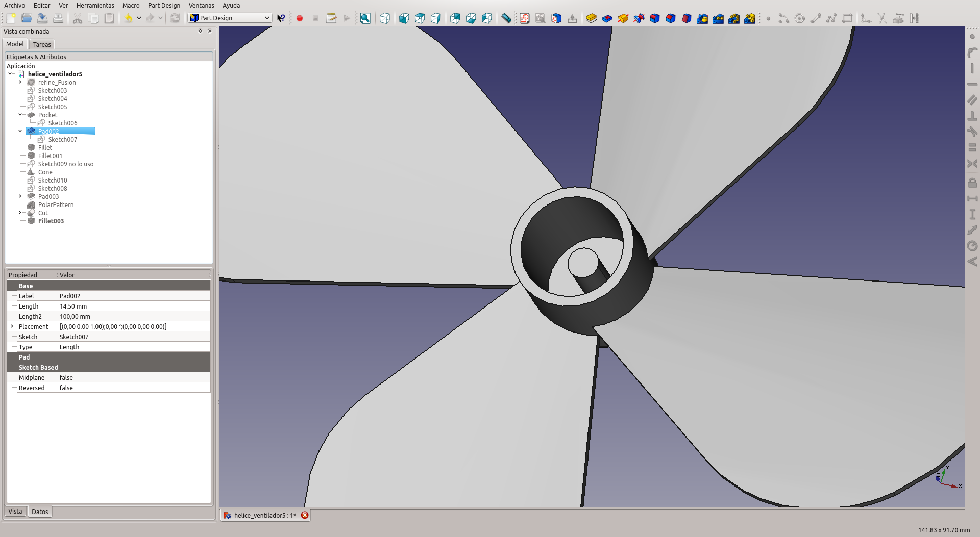Click the lock constraint icon in sidebar
The image size is (980, 537).
click(972, 183)
